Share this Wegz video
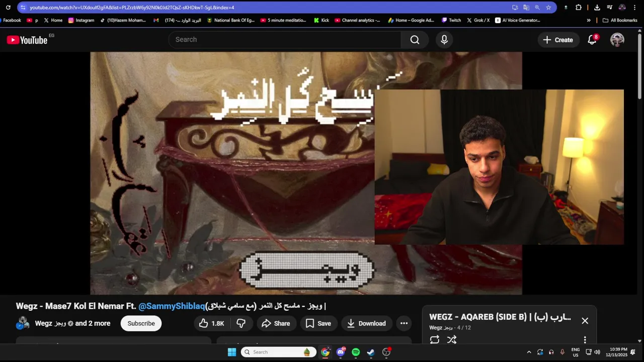 tap(276, 323)
